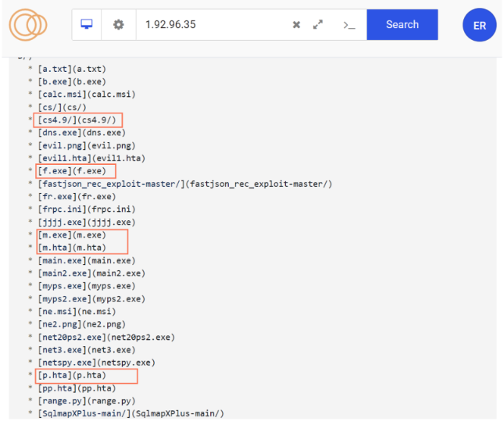Screen dimensions: 504x425
Task: Select the fastjson_rec_exploit-master/ directory entry
Action: [x=185, y=184]
